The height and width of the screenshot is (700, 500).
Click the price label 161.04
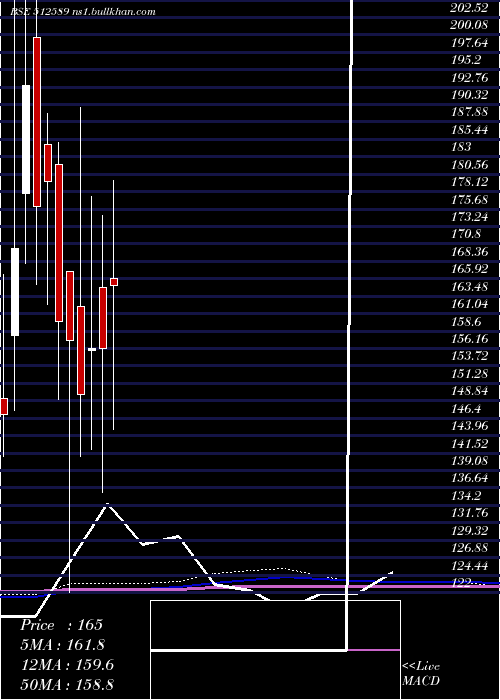(469, 304)
